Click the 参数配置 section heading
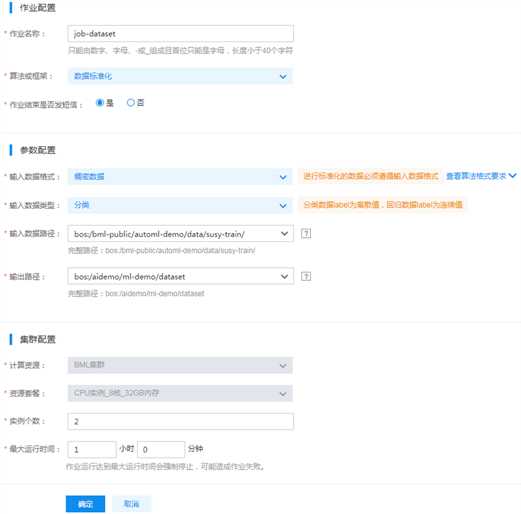This screenshot has width=521, height=514. click(37, 150)
